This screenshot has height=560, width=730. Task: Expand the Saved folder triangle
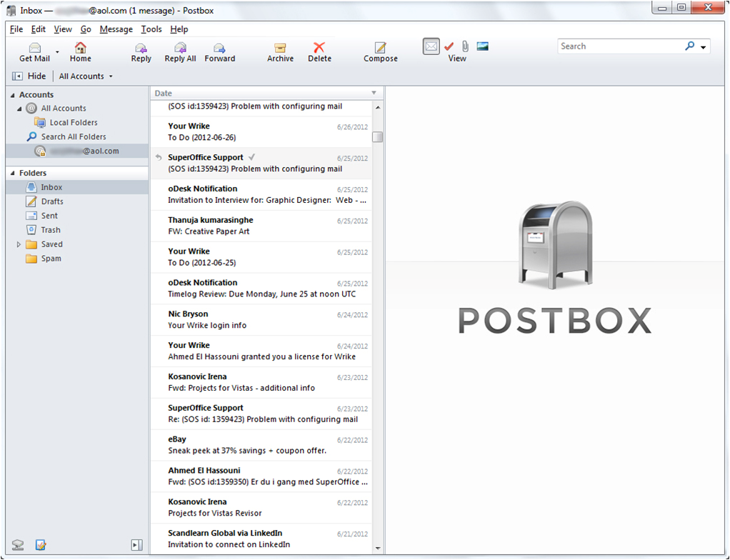[19, 244]
